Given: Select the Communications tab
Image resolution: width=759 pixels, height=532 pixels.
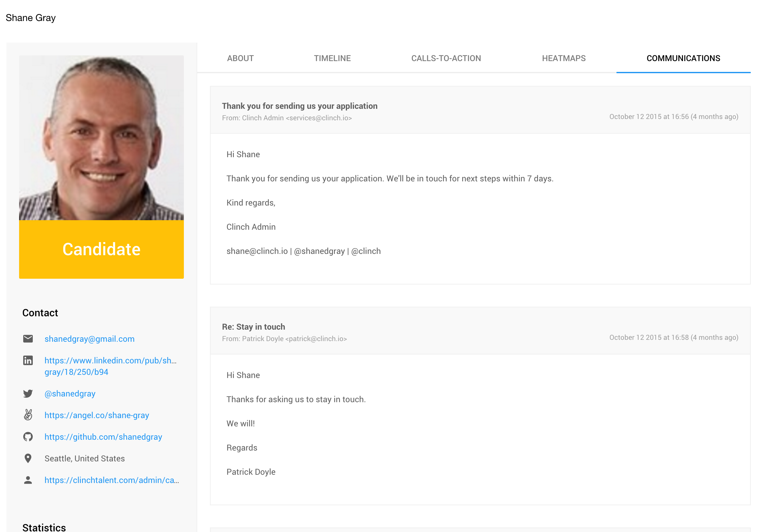Looking at the screenshot, I should [x=683, y=58].
